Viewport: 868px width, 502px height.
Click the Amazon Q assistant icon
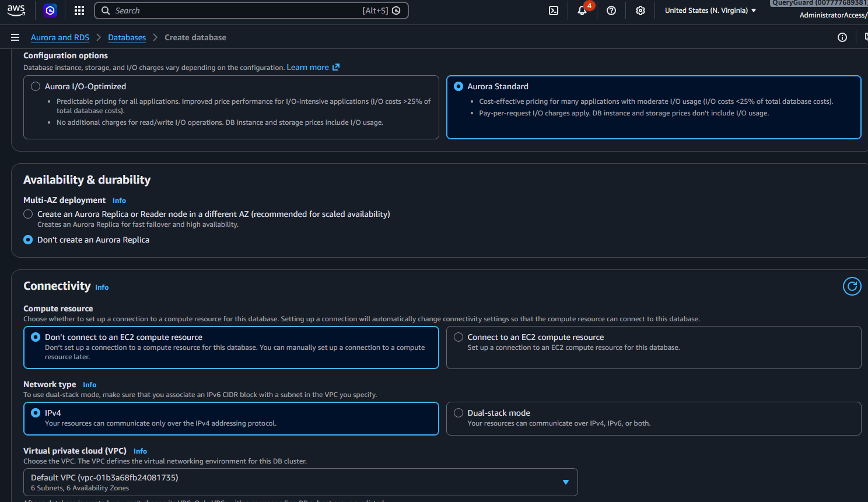(x=50, y=10)
